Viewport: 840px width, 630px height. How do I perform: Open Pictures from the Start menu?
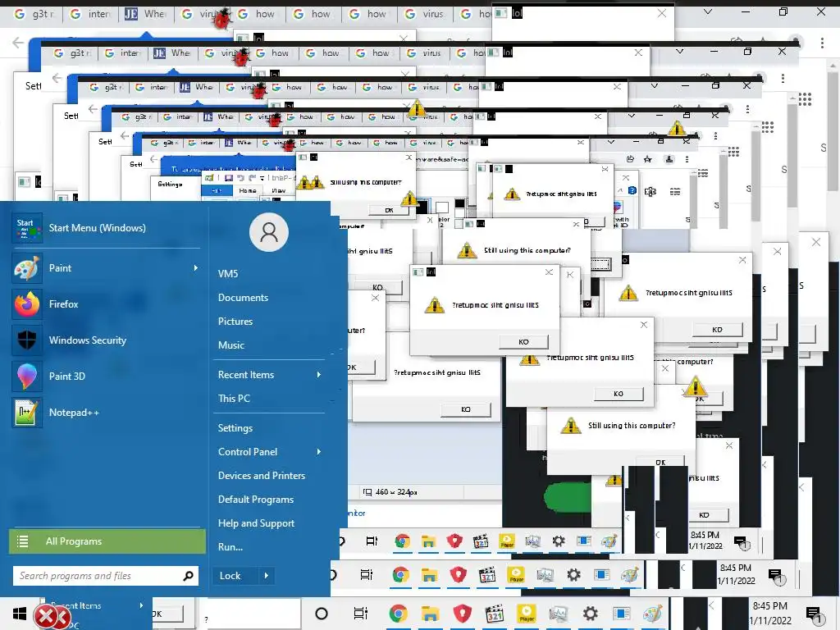coord(235,322)
